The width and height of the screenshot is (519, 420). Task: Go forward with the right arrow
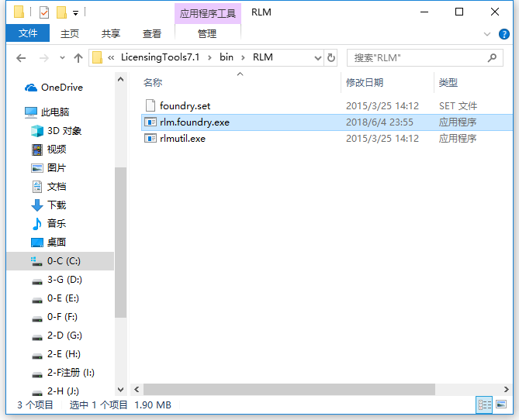(43, 58)
